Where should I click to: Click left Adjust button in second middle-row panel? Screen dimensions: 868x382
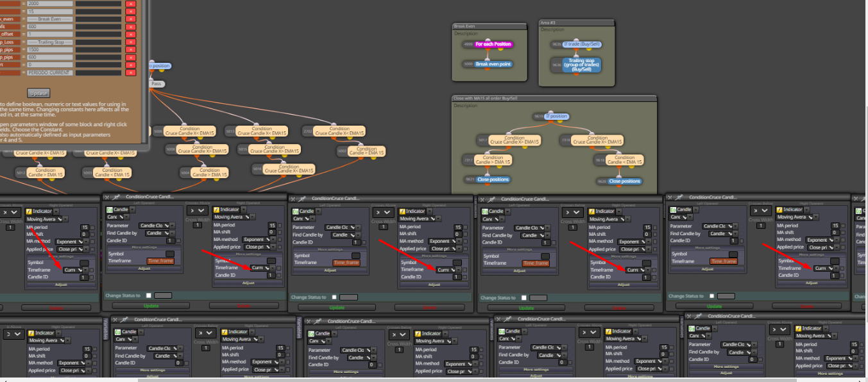[x=330, y=270]
